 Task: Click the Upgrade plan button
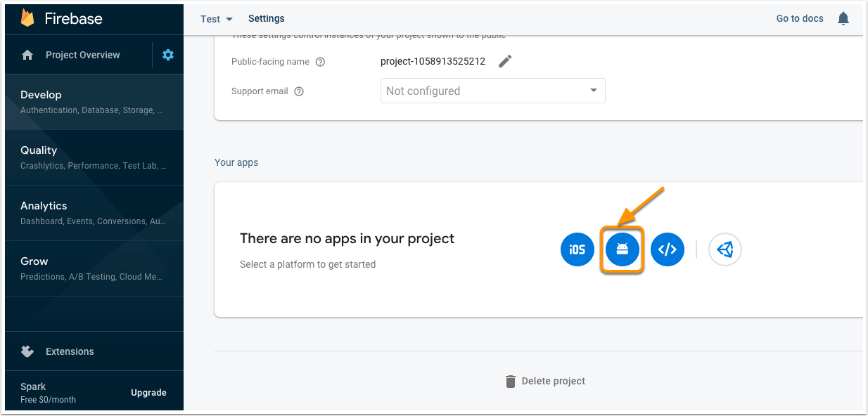148,393
